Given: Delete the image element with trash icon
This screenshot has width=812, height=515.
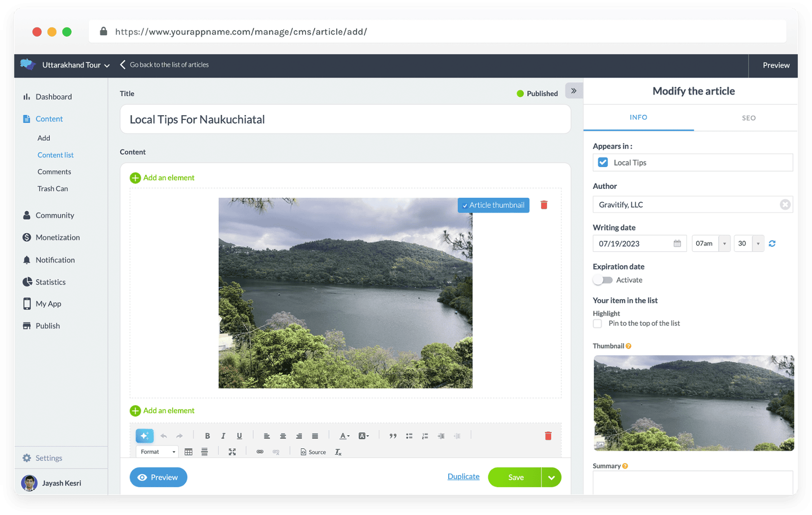Looking at the screenshot, I should (x=544, y=205).
